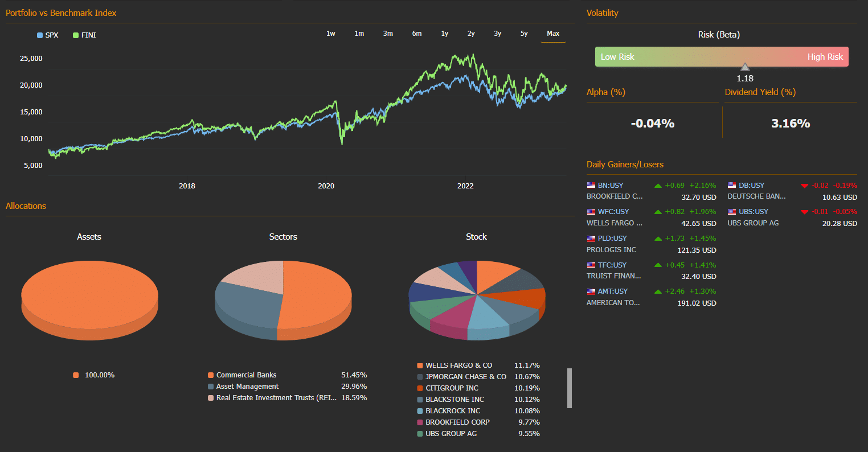Select the 2y time range
Image resolution: width=868 pixels, height=452 pixels.
point(471,34)
